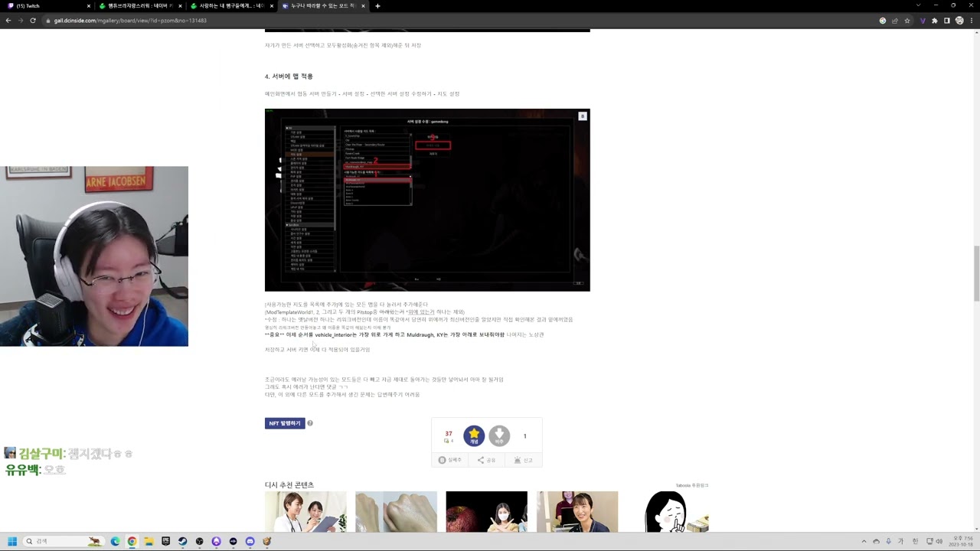Switch to the 사랑하는 내 펭구들에게 tab
This screenshot has height=551, width=980.
[230, 6]
